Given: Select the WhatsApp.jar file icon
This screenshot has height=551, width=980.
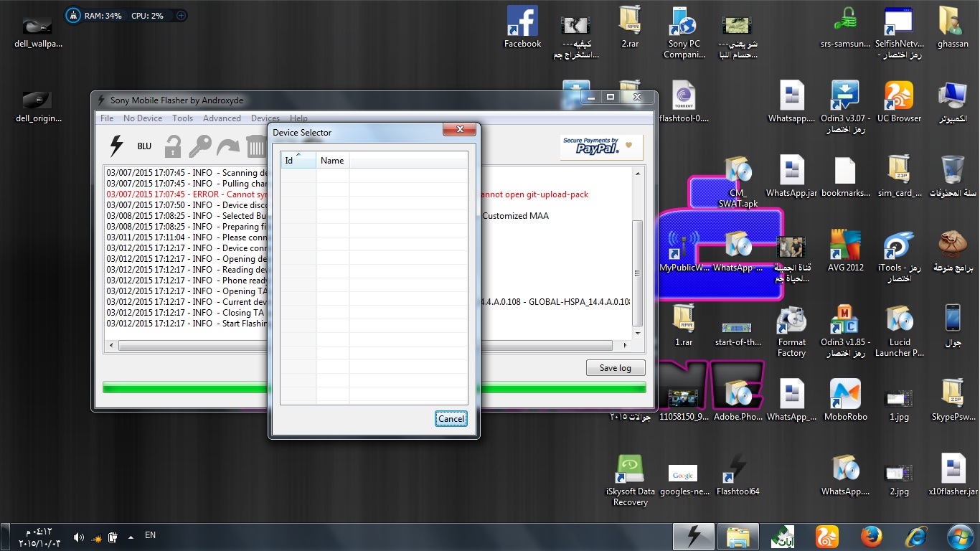Looking at the screenshot, I should (x=791, y=177).
